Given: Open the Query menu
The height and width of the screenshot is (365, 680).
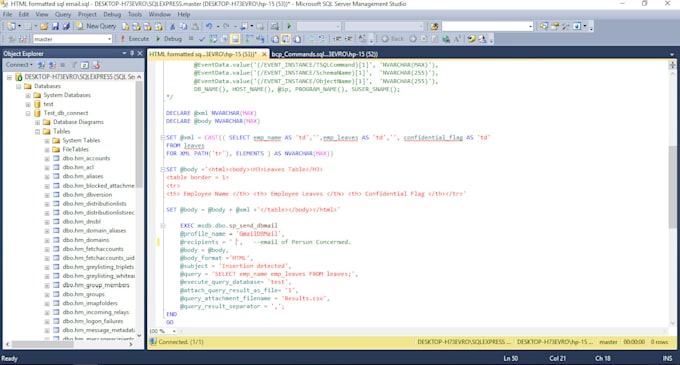Looking at the screenshot, I should click(63, 14).
